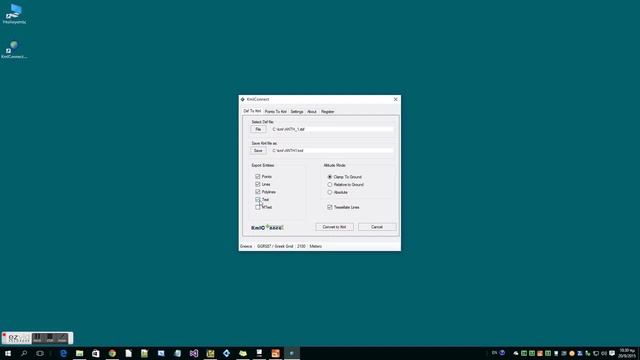Screen dimensions: 640x360
Task: Click the File button to select a Dxf file
Action: click(258, 129)
